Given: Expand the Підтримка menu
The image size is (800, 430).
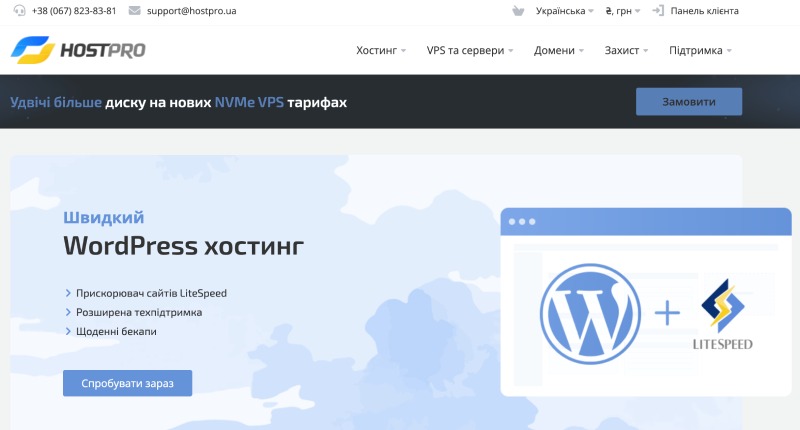Looking at the screenshot, I should click(x=700, y=50).
